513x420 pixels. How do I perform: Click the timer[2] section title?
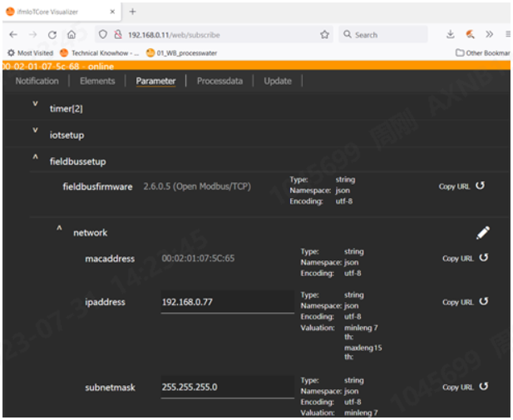[66, 109]
